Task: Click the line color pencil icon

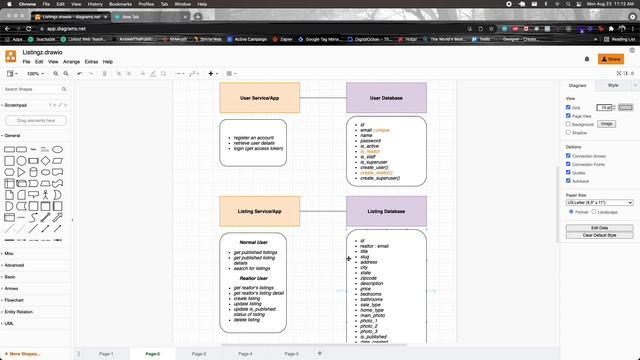Action: [153, 73]
